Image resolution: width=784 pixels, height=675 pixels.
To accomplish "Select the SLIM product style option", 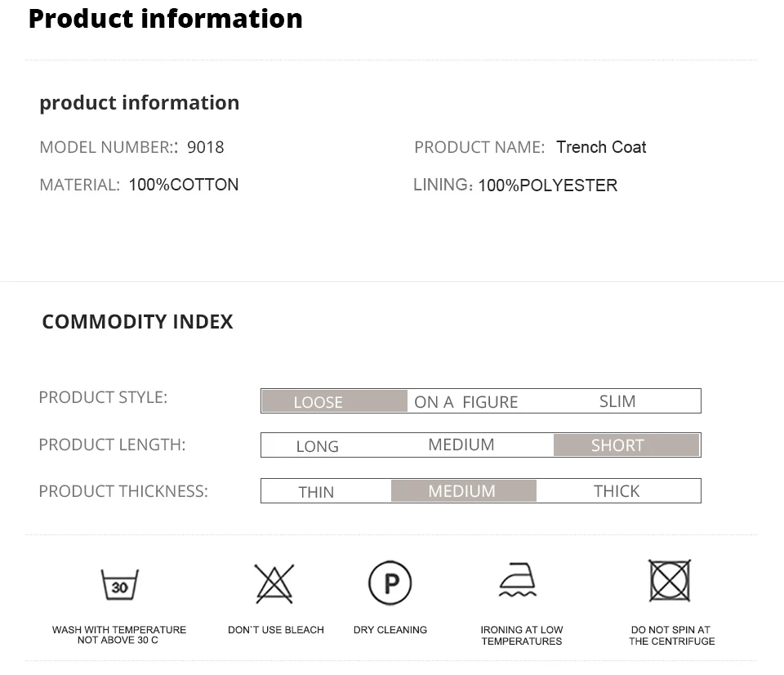I will (x=617, y=401).
